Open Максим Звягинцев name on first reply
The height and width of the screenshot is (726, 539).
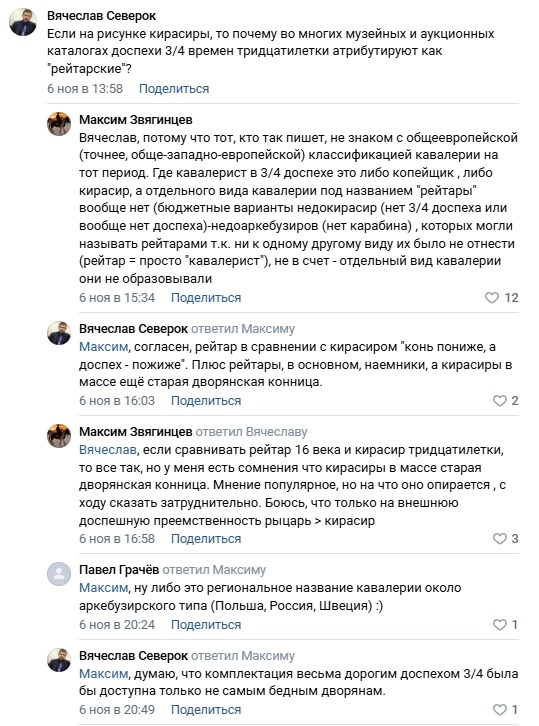click(x=136, y=119)
